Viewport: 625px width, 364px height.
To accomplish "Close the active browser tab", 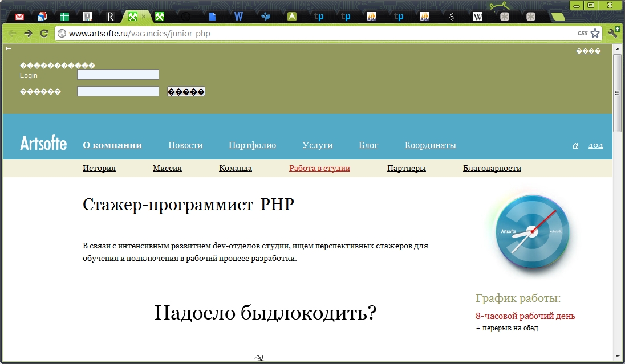I will tap(144, 17).
